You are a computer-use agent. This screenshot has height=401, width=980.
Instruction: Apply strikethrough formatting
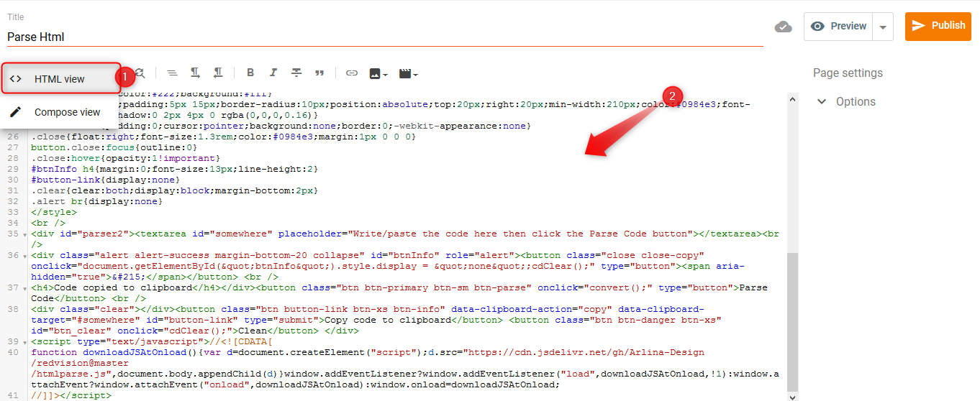pyautogui.click(x=296, y=73)
